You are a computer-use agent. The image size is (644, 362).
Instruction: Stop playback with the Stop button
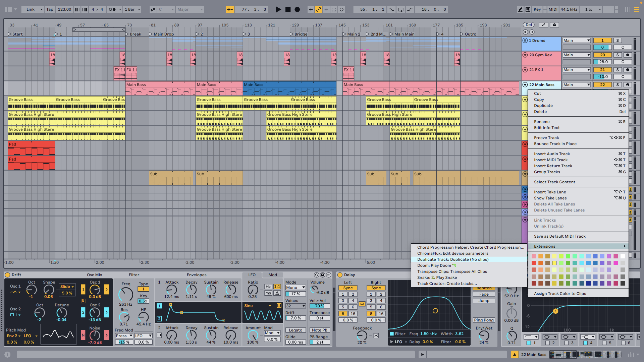click(x=288, y=9)
